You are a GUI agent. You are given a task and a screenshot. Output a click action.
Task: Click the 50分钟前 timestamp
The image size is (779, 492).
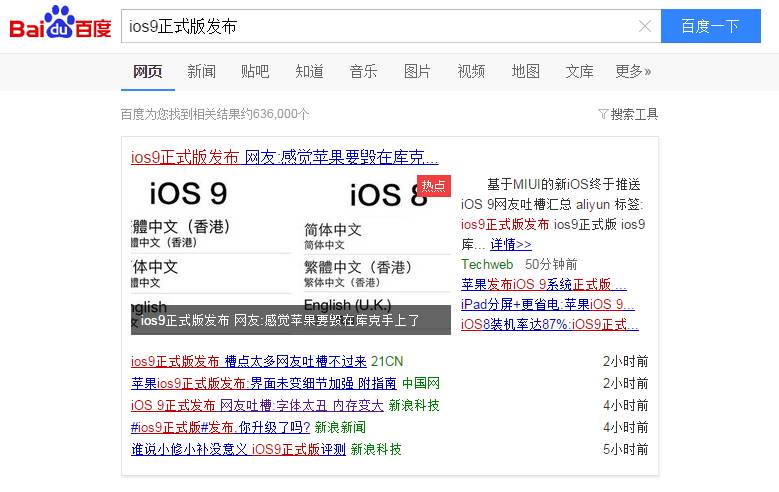tap(551, 264)
